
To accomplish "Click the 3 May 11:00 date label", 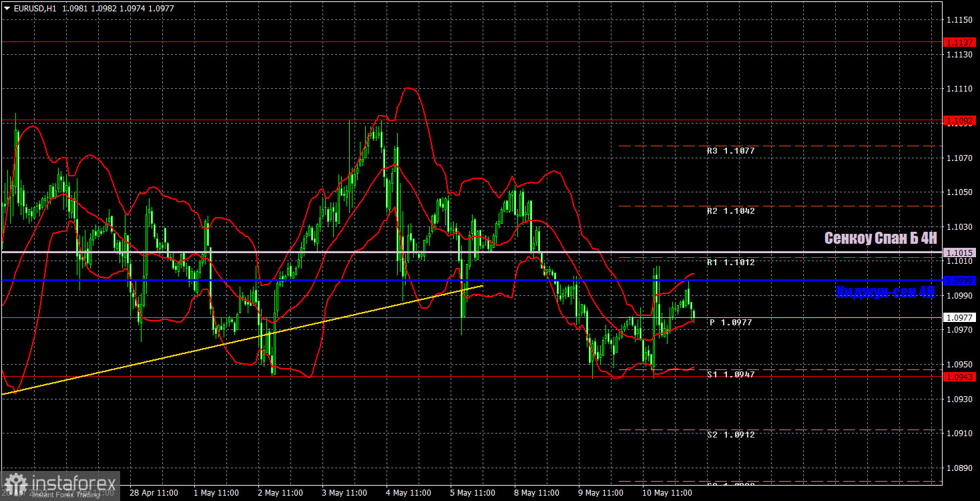I will [x=344, y=493].
